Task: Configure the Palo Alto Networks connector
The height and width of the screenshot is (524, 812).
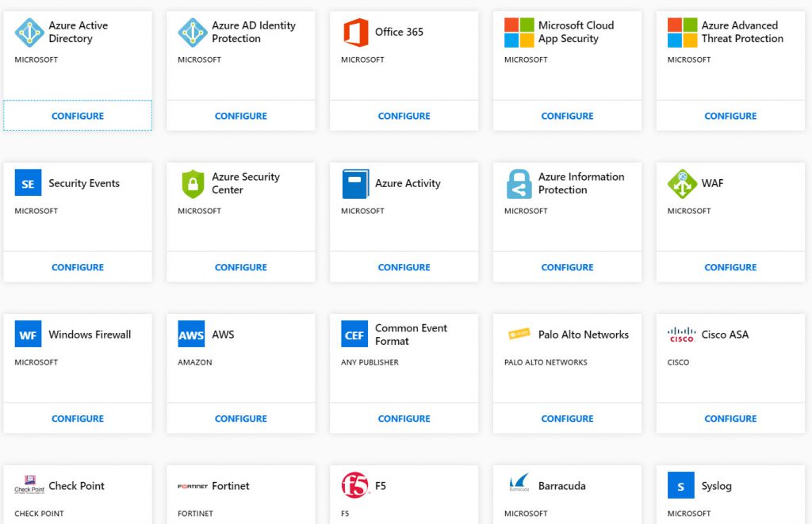Action: pos(567,419)
